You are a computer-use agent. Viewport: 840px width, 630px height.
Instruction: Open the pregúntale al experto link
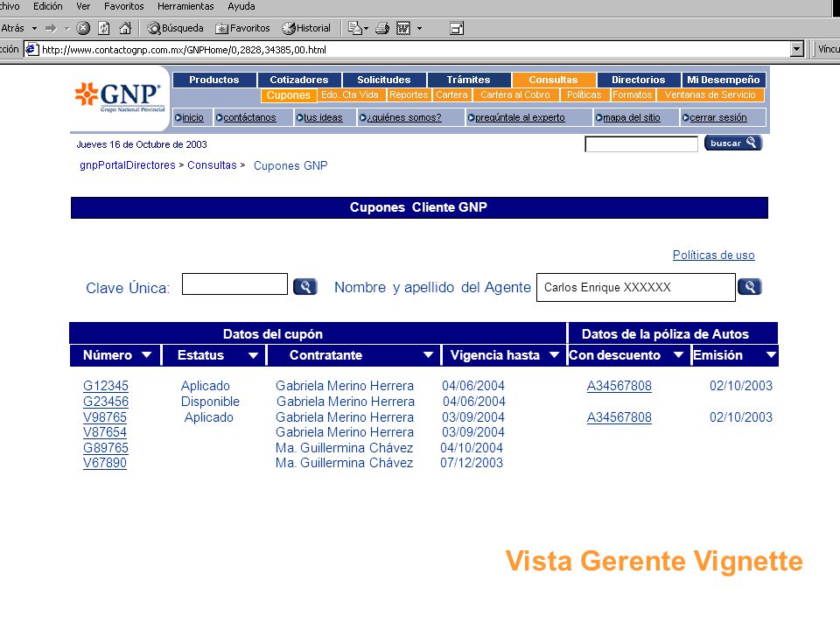pyautogui.click(x=520, y=117)
